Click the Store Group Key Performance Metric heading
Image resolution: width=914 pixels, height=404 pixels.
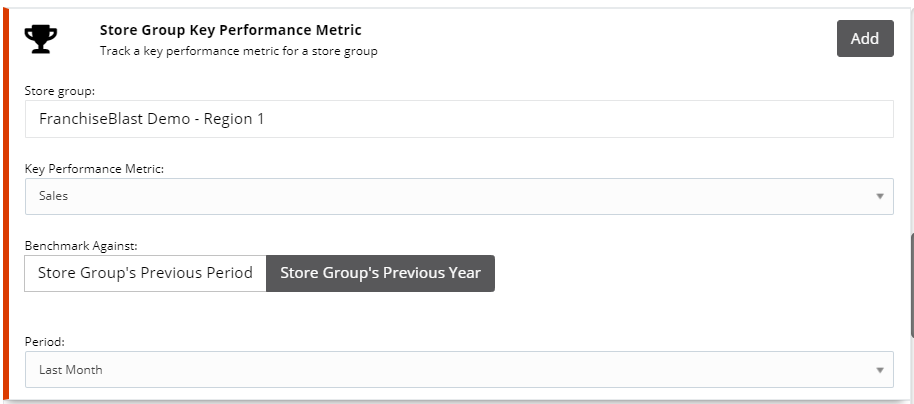230,31
